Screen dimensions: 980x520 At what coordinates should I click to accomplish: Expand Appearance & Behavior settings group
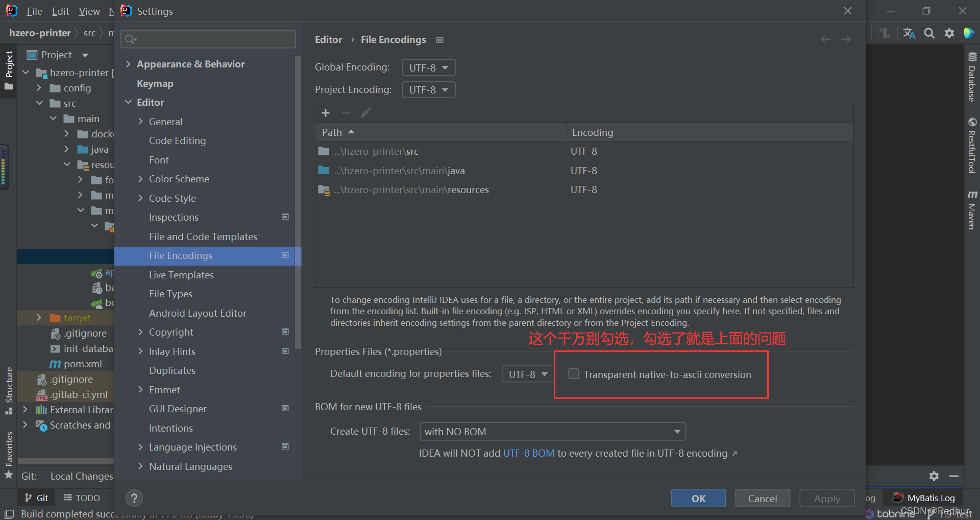128,64
